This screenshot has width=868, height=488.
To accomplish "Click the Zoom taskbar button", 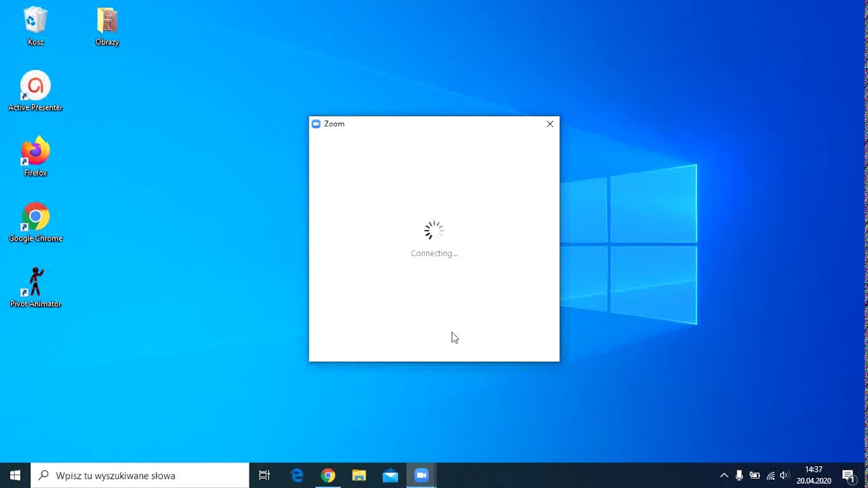I will point(422,476).
